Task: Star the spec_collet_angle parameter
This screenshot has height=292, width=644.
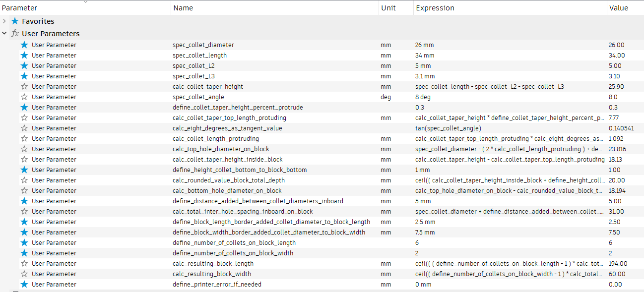Action: tap(24, 97)
